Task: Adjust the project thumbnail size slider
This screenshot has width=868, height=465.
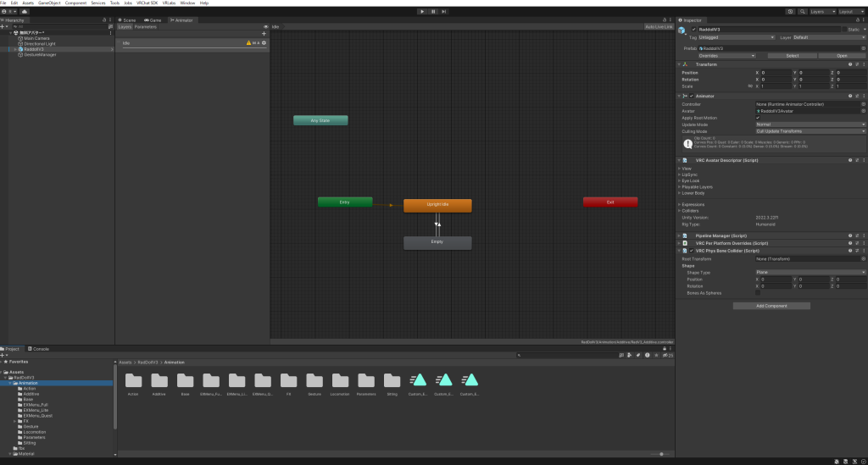Action: coord(661,454)
